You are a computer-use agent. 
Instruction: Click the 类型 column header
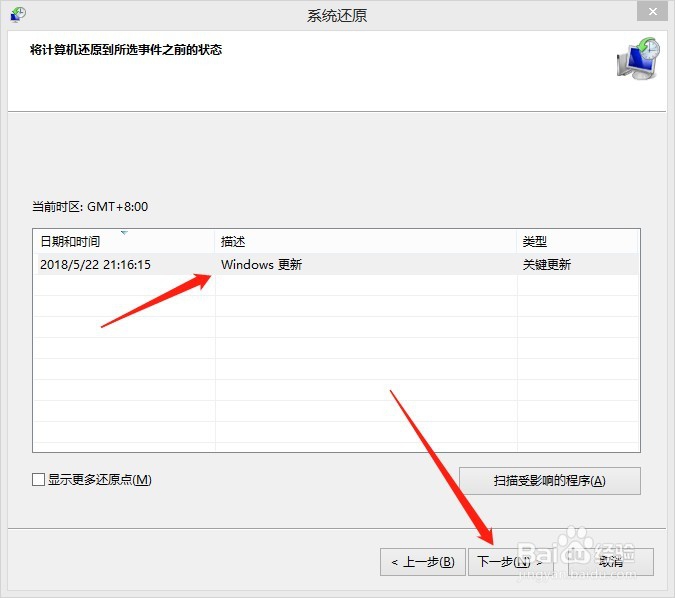[x=577, y=241]
